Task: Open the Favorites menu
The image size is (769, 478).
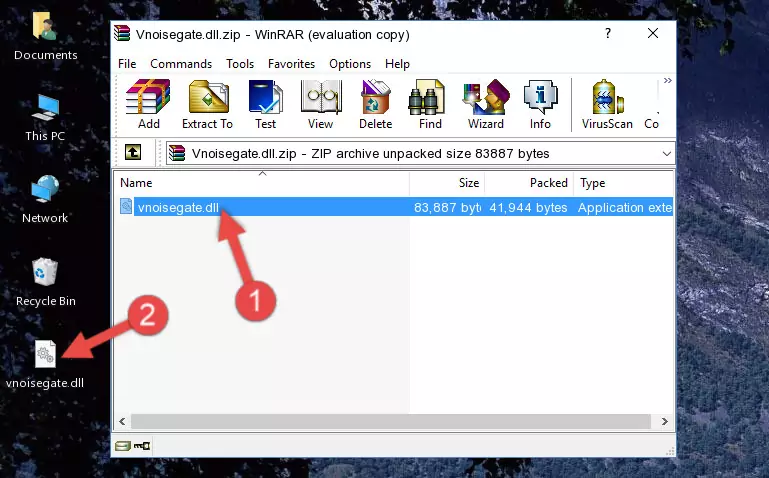Action: [291, 64]
